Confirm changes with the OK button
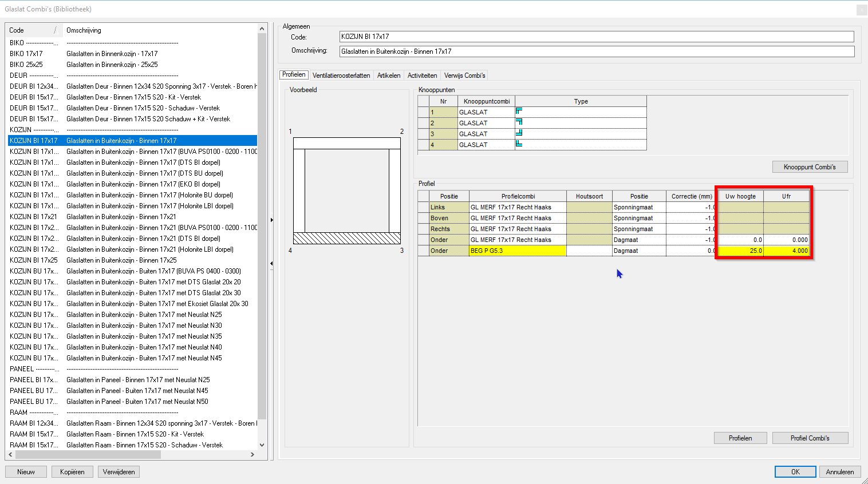 pos(795,471)
